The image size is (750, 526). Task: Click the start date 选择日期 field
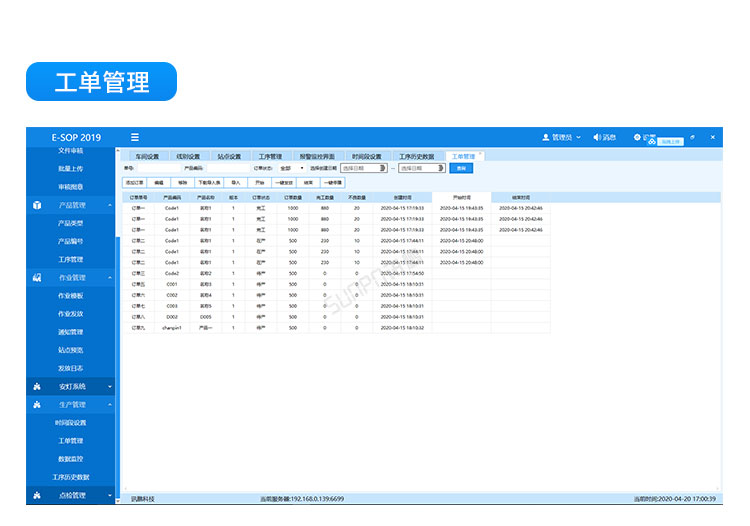[x=361, y=168]
